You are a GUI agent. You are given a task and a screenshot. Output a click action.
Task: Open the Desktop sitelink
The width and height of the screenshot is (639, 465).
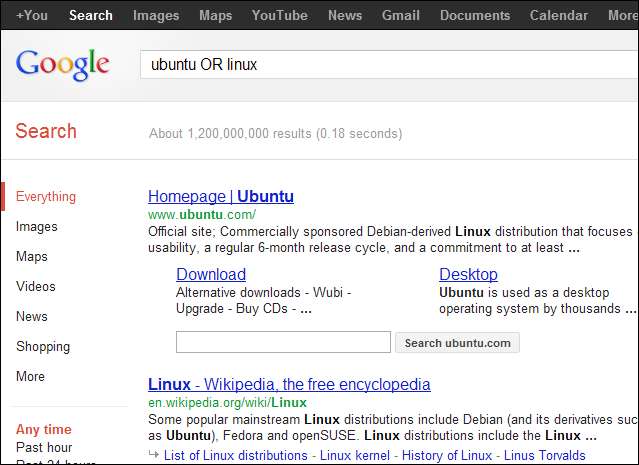[468, 274]
